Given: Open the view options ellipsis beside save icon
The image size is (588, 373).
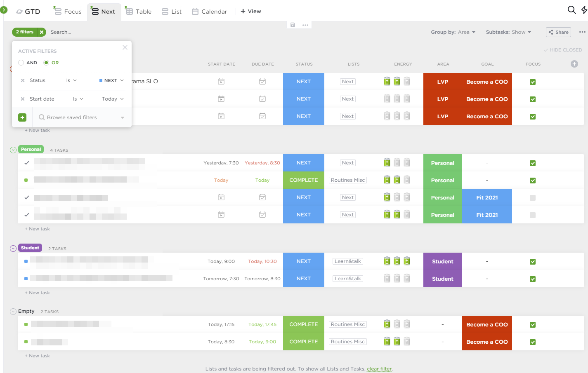Looking at the screenshot, I should click(305, 25).
